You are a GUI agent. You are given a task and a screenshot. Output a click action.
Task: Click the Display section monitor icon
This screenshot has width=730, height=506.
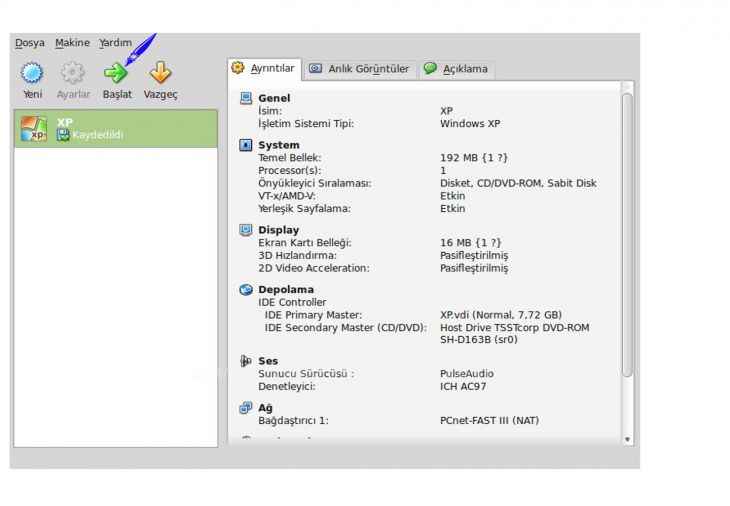click(245, 230)
